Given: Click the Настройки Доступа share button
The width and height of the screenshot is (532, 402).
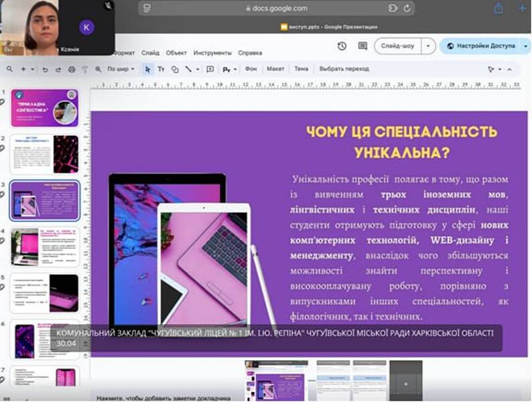Looking at the screenshot, I should pyautogui.click(x=480, y=46).
